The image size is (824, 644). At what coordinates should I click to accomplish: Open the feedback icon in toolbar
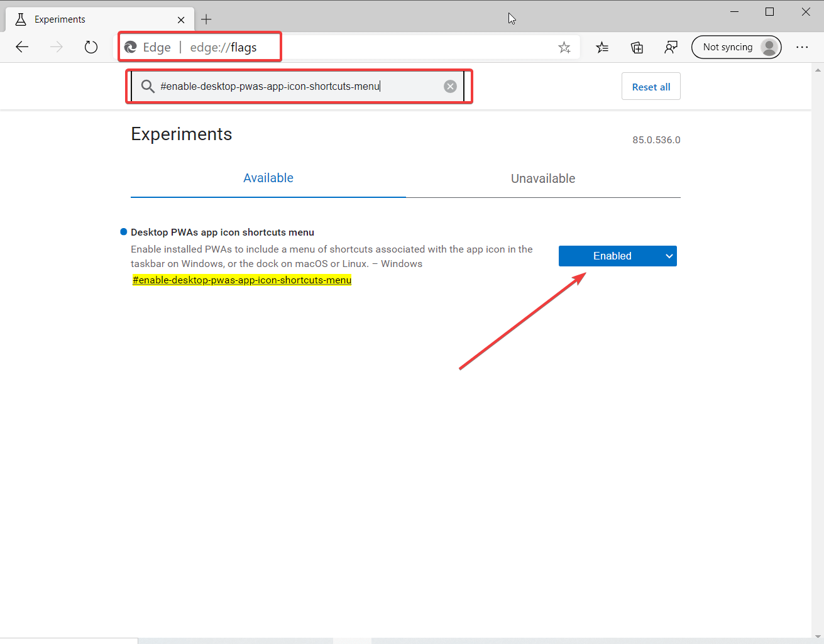671,47
